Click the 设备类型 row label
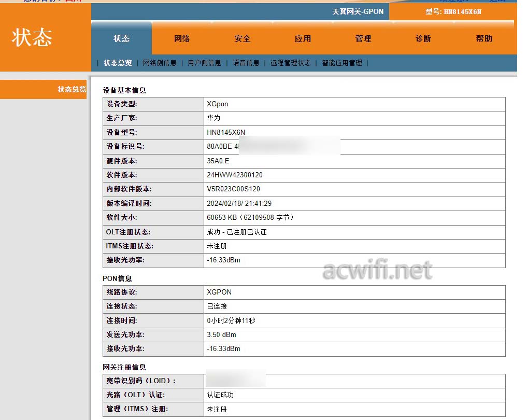Viewport: 527px width, 420px height. coord(122,104)
